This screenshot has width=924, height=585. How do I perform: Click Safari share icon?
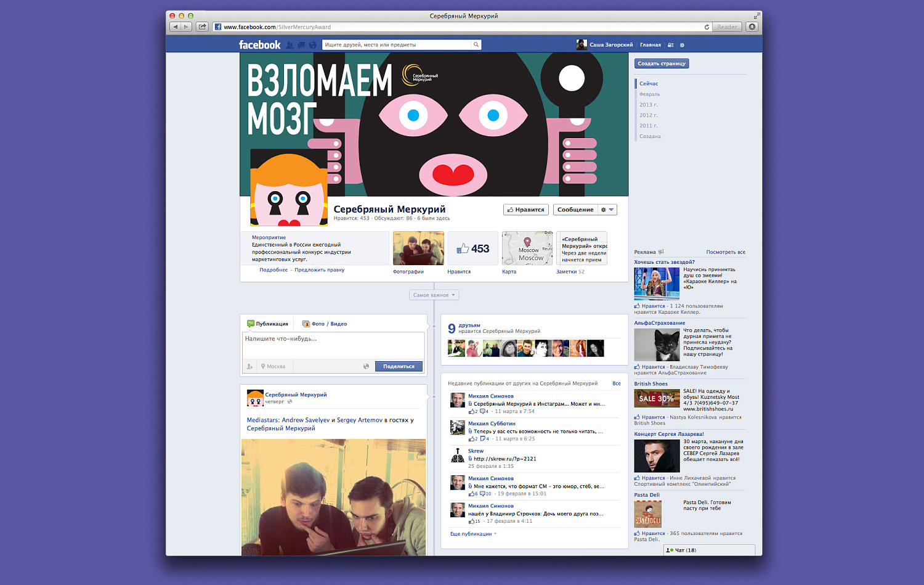202,27
